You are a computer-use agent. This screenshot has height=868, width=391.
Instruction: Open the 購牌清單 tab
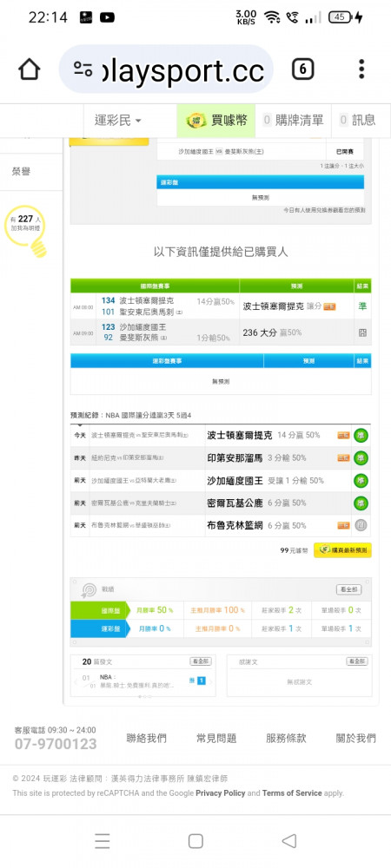tap(293, 120)
